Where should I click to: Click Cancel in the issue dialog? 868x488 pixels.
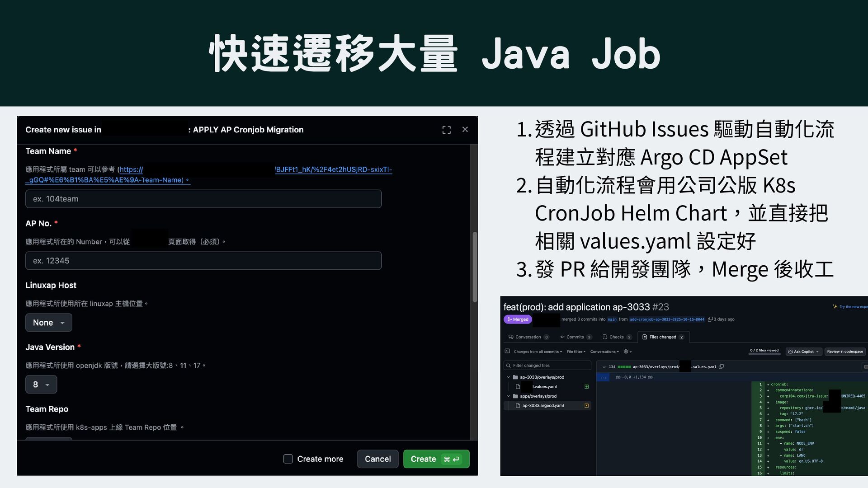click(377, 459)
